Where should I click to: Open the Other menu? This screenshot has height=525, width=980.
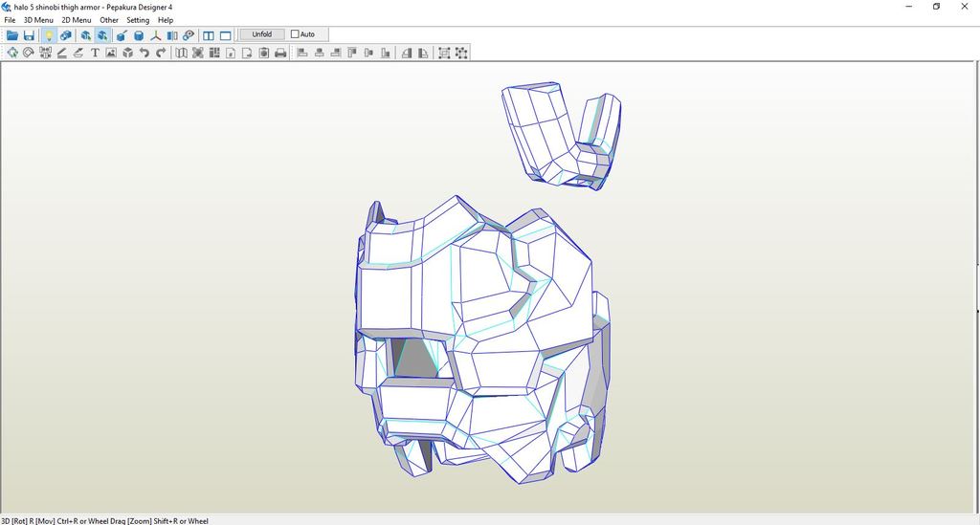[109, 20]
